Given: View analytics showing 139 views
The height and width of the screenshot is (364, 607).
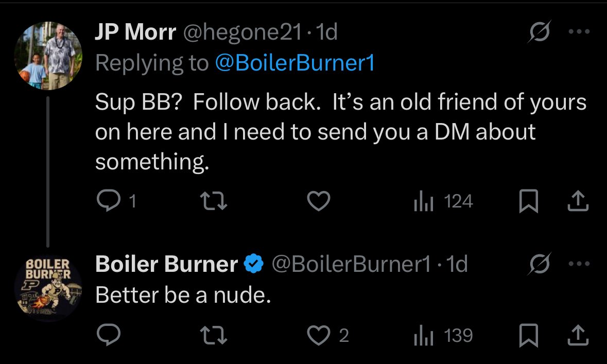Looking at the screenshot, I should 443,335.
